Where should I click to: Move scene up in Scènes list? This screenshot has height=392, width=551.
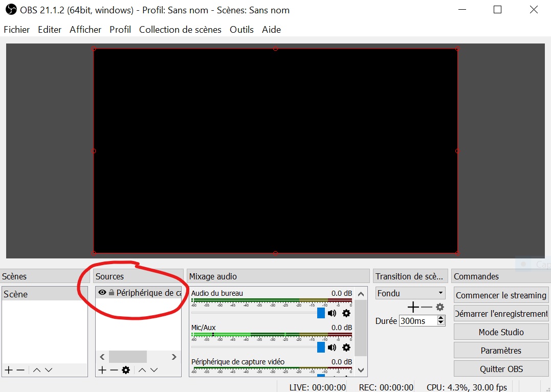[x=36, y=370]
